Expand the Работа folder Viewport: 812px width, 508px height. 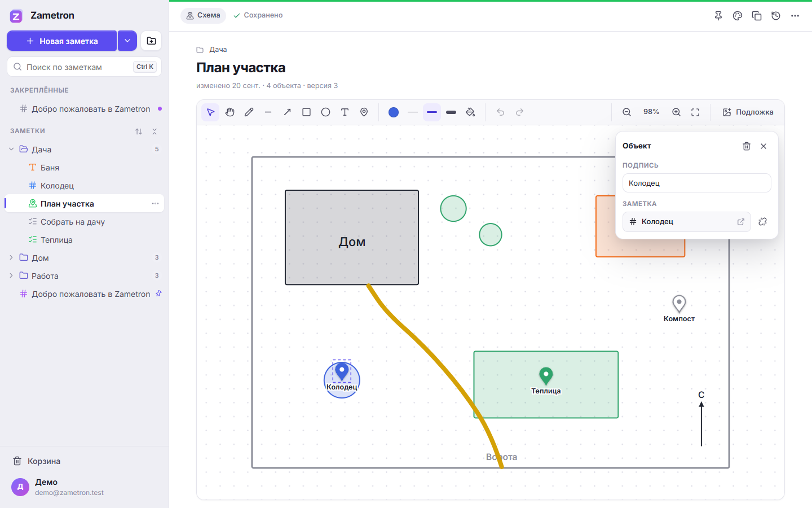pyautogui.click(x=11, y=276)
